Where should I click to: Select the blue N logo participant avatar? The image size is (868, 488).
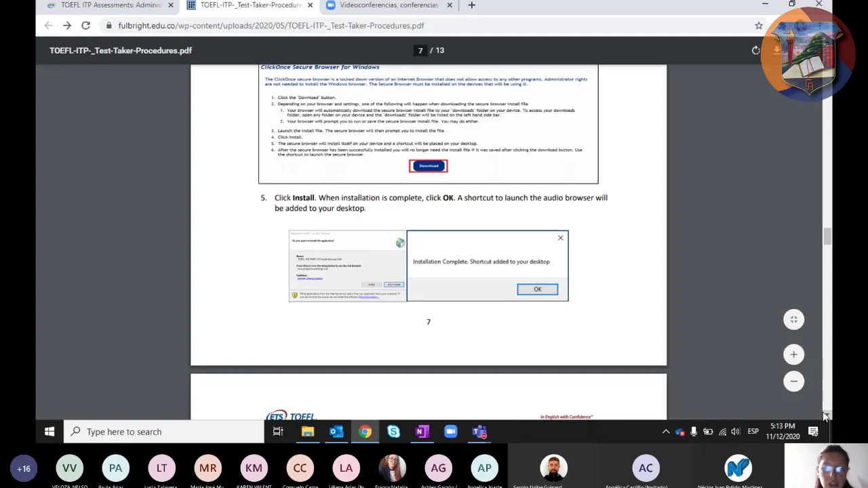(x=738, y=468)
